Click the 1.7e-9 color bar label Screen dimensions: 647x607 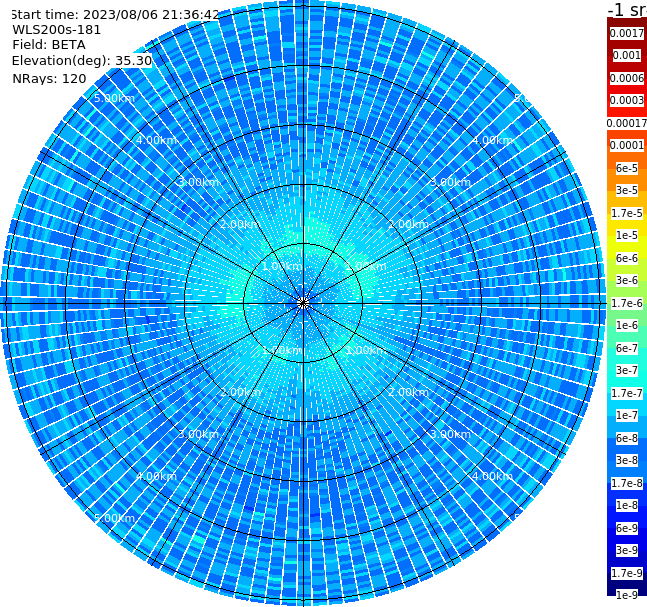pyautogui.click(x=627, y=573)
